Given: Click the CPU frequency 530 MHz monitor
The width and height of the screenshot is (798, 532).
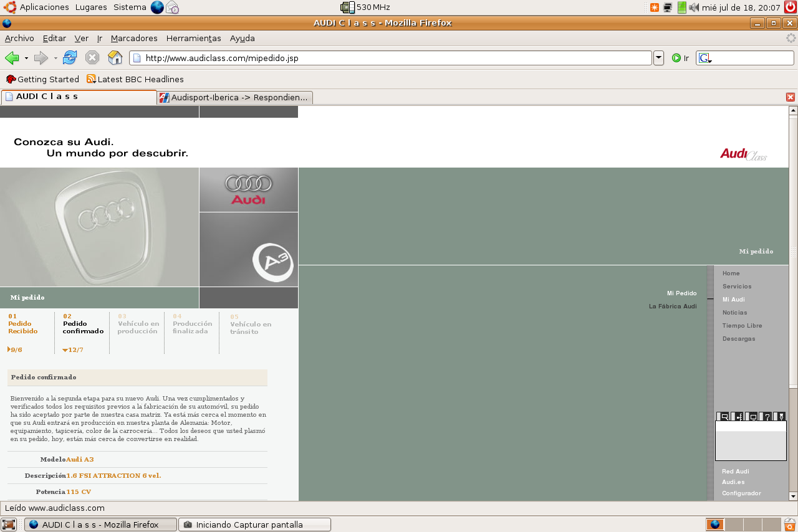Looking at the screenshot, I should point(365,7).
